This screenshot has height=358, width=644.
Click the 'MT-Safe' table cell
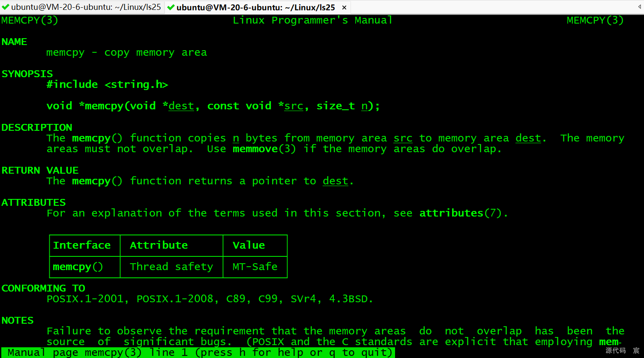tap(255, 267)
